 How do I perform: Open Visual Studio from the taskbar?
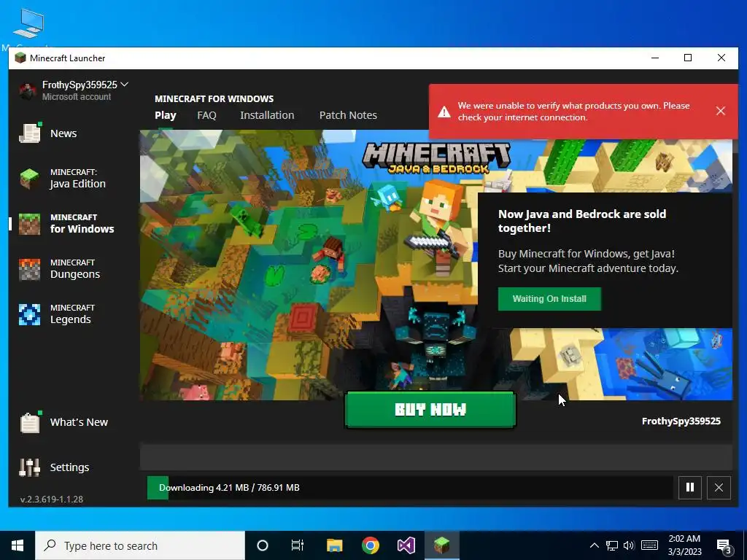(406, 545)
